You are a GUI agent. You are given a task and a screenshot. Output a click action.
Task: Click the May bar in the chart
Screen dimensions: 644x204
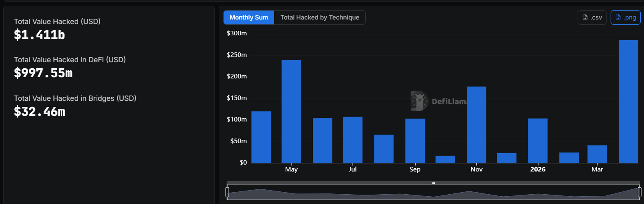[291, 112]
